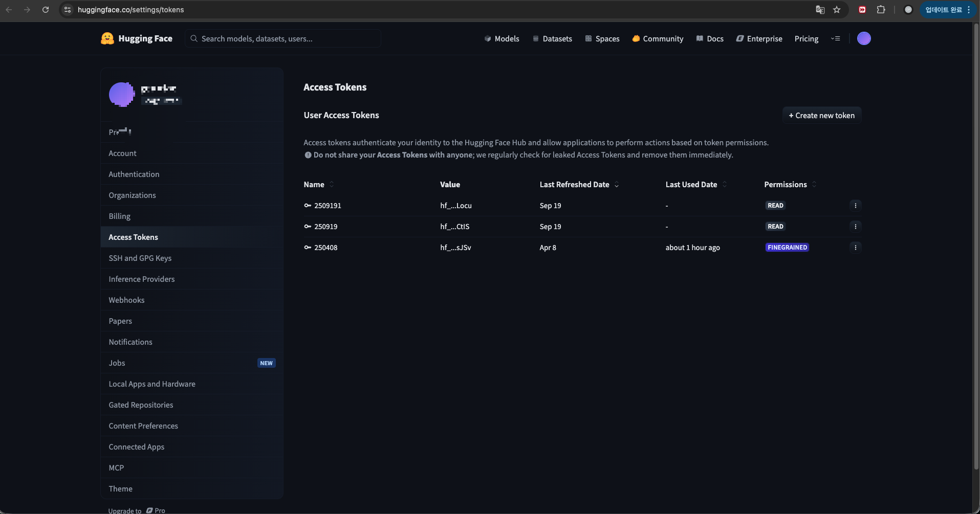Click the FINEGRAINED permission badge
980x514 pixels.
pos(787,248)
